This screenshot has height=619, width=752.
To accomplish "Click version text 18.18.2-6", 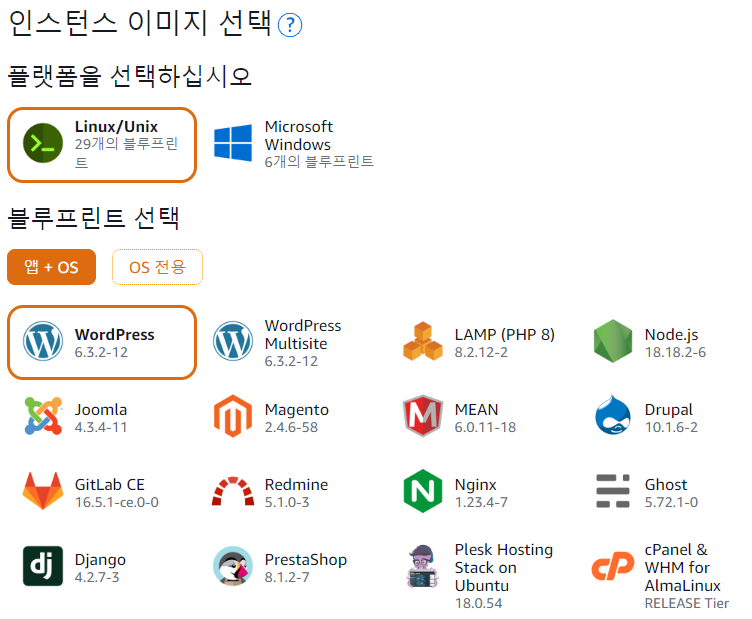I will (675, 352).
